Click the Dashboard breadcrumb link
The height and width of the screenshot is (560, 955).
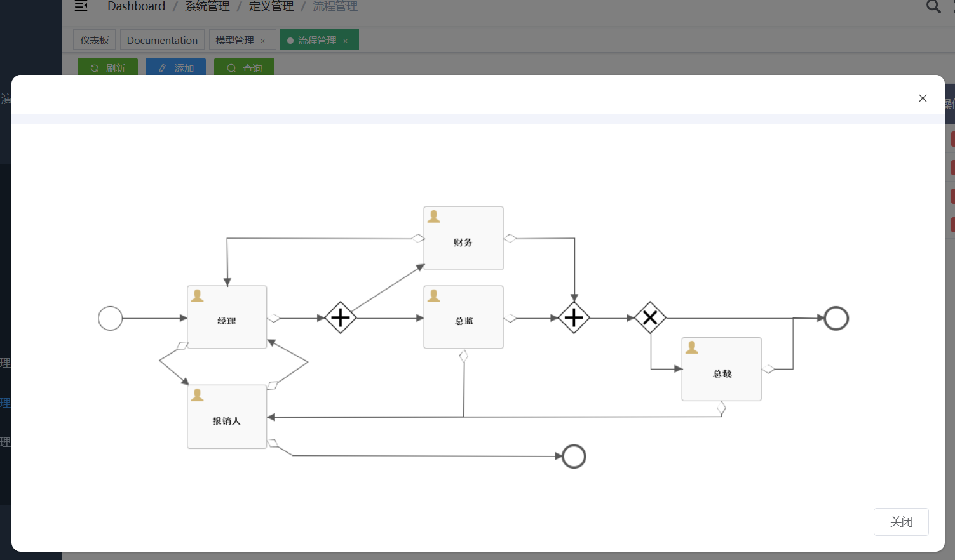pos(136,6)
